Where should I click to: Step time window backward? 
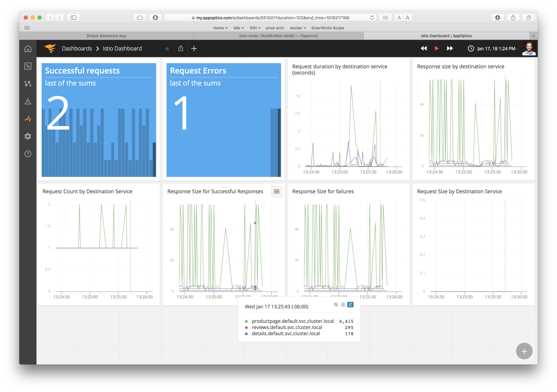click(x=424, y=48)
